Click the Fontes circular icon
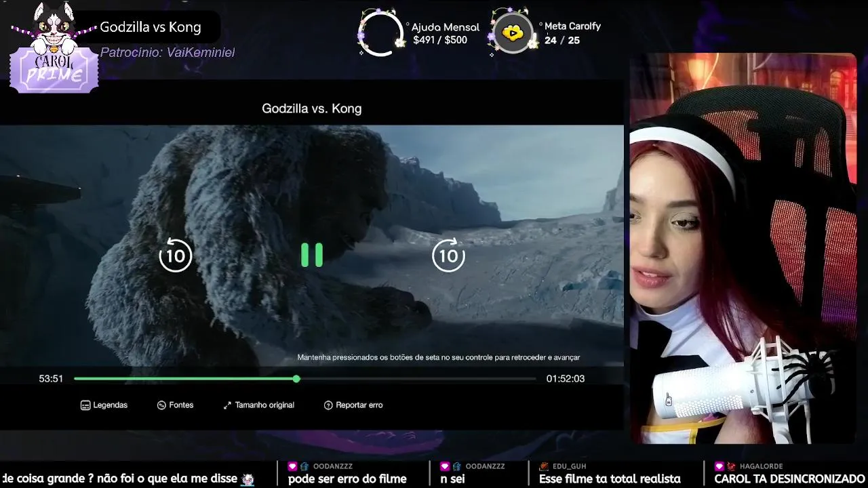 point(161,405)
